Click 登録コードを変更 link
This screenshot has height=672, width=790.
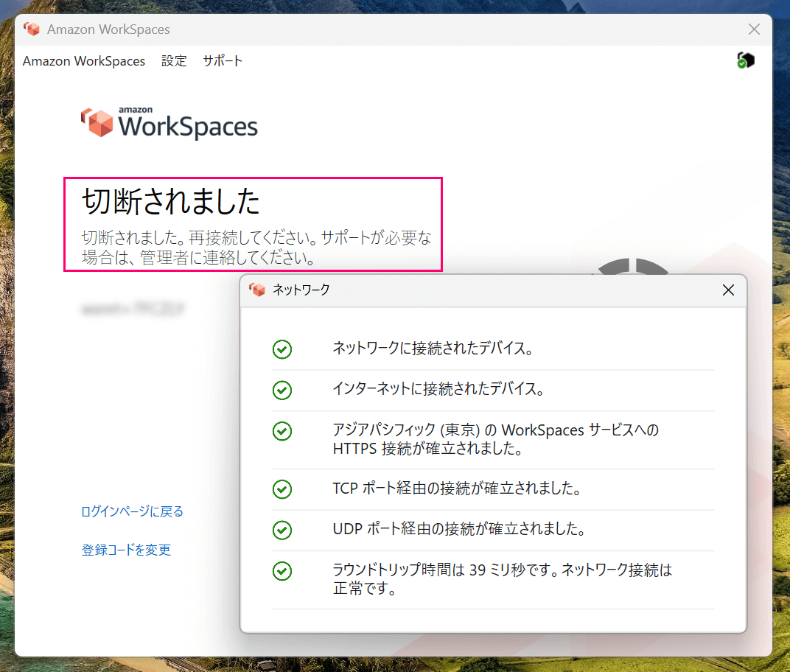(126, 550)
